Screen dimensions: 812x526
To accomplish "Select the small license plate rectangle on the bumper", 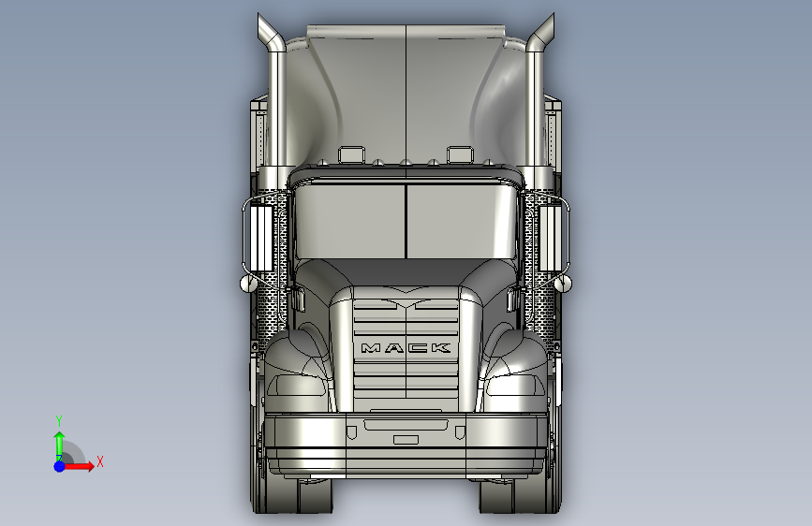I will [406, 440].
